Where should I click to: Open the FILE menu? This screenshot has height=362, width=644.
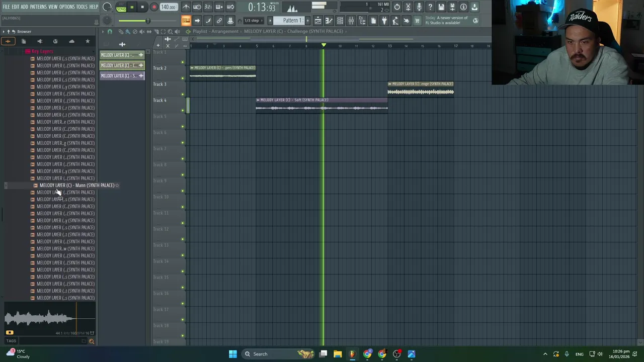[6, 7]
